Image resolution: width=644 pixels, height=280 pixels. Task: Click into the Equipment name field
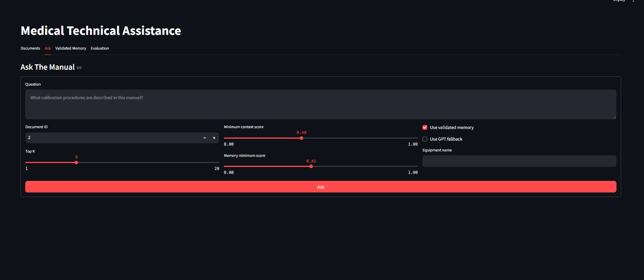pos(519,161)
